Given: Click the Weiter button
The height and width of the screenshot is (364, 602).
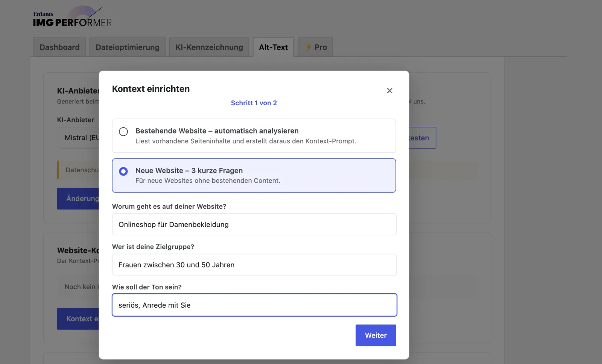Looking at the screenshot, I should click(x=376, y=335).
